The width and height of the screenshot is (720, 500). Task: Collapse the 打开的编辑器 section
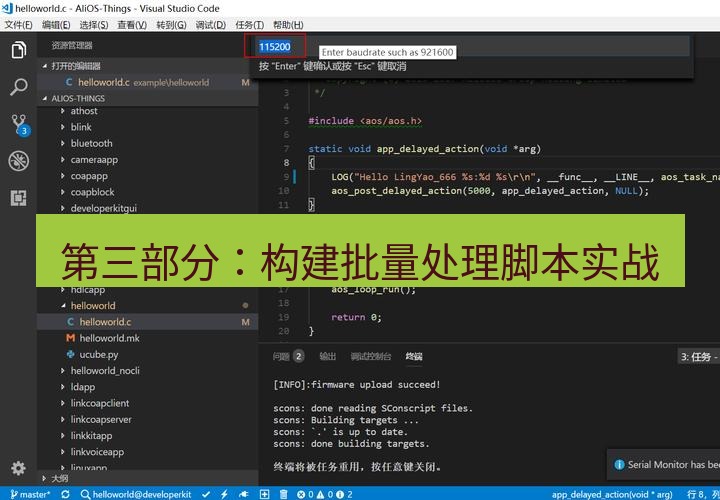point(147,66)
